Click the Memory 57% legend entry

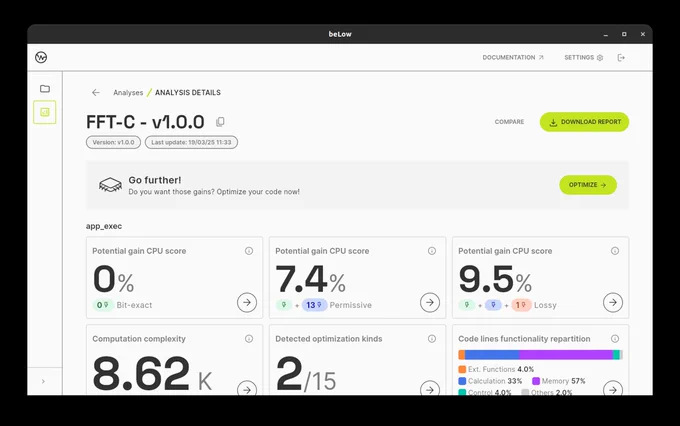[559, 381]
